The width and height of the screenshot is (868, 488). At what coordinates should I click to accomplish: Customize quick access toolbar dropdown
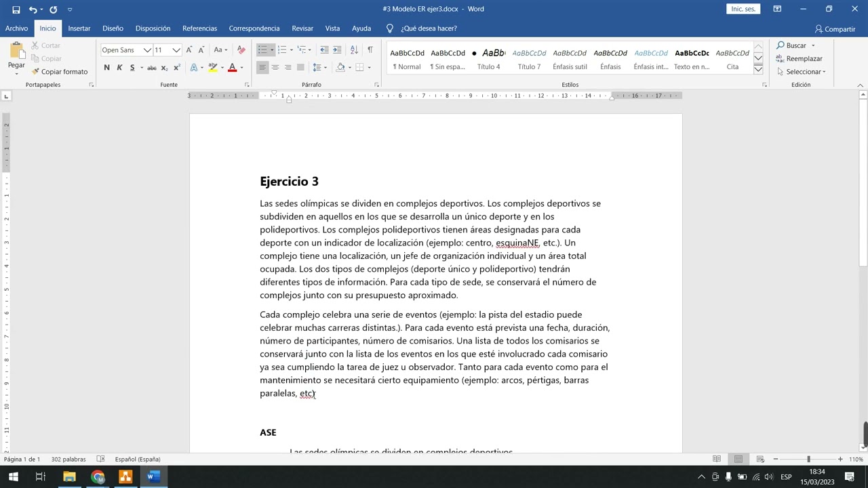click(70, 9)
